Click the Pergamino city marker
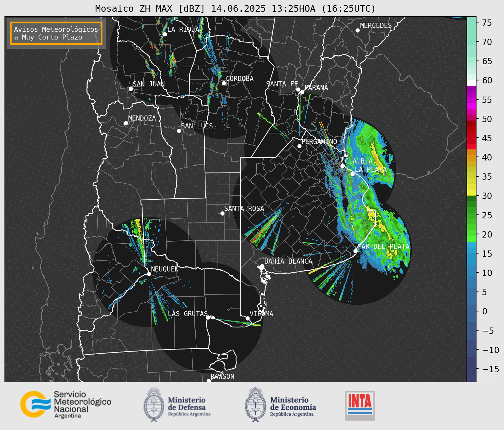The image size is (504, 430). (x=299, y=146)
